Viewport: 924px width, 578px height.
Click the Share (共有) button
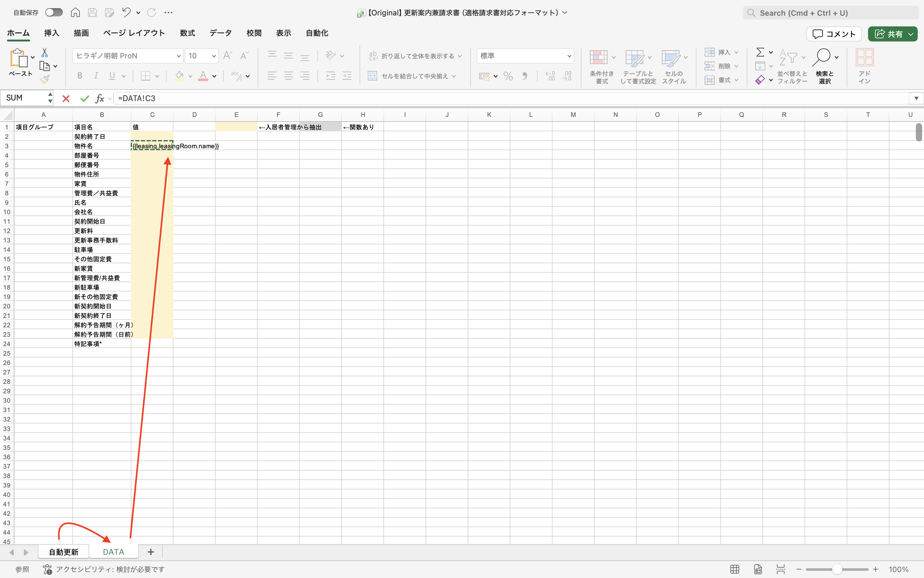[893, 34]
